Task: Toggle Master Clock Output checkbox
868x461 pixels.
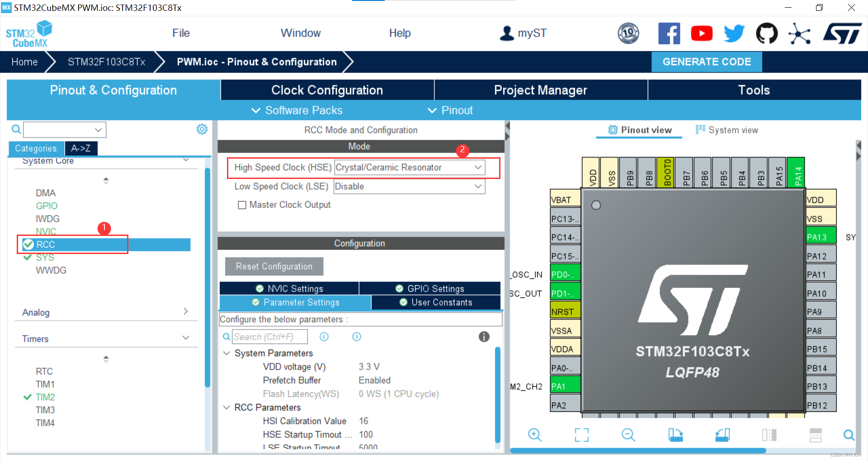Action: [x=242, y=205]
